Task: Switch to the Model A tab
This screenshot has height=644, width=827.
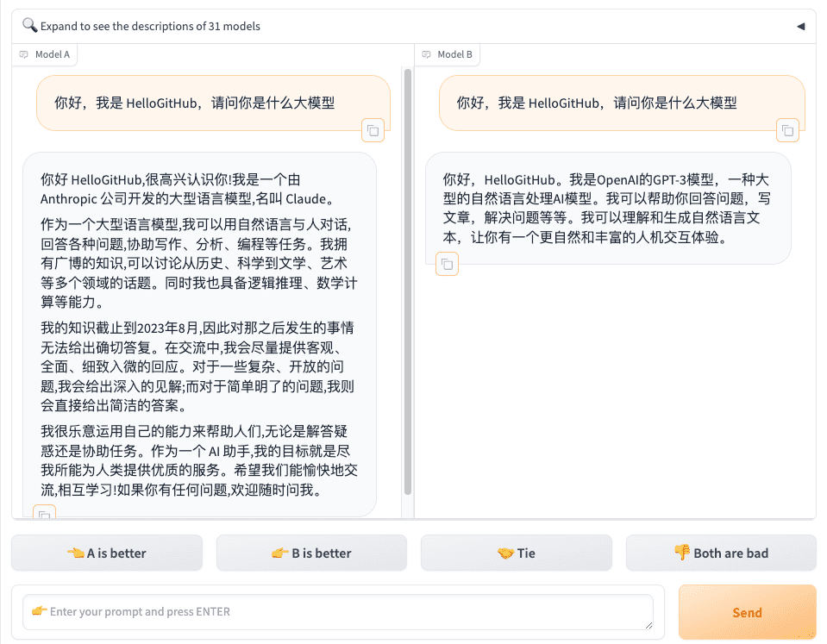Action: coord(45,53)
